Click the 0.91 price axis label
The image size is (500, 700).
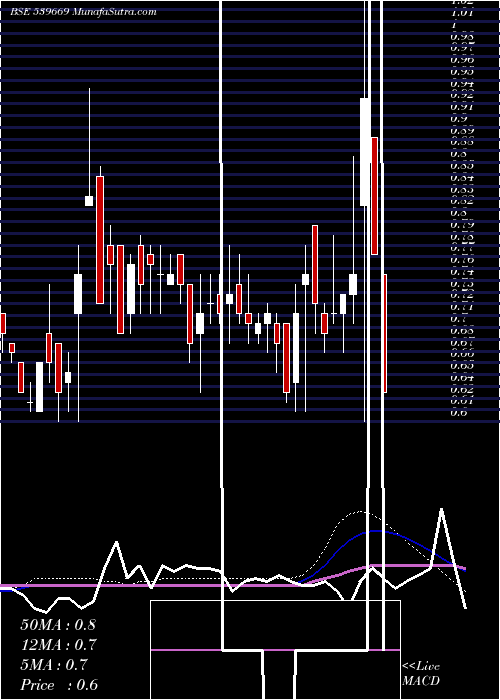click(x=462, y=107)
